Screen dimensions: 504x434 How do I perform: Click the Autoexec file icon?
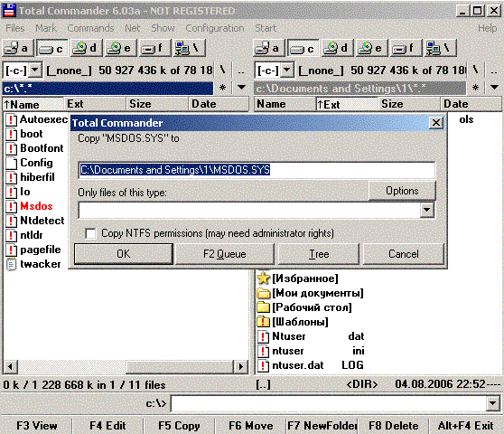point(11,119)
